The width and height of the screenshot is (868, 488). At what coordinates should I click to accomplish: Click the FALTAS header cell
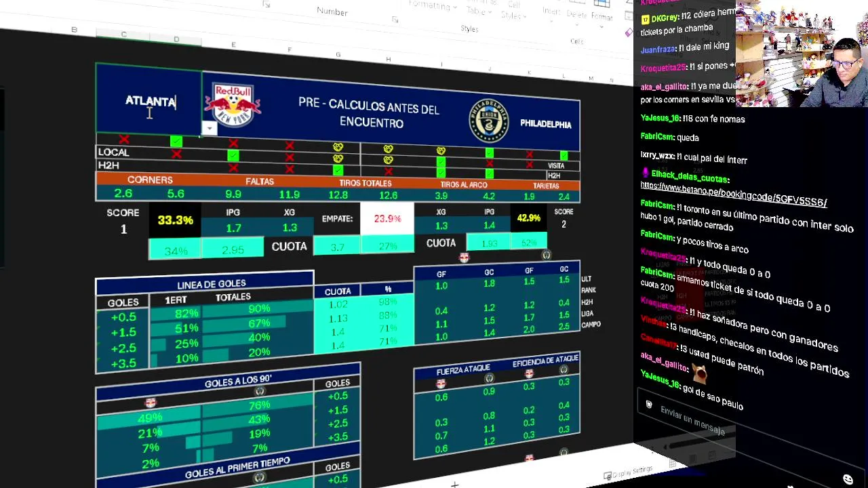tap(260, 182)
